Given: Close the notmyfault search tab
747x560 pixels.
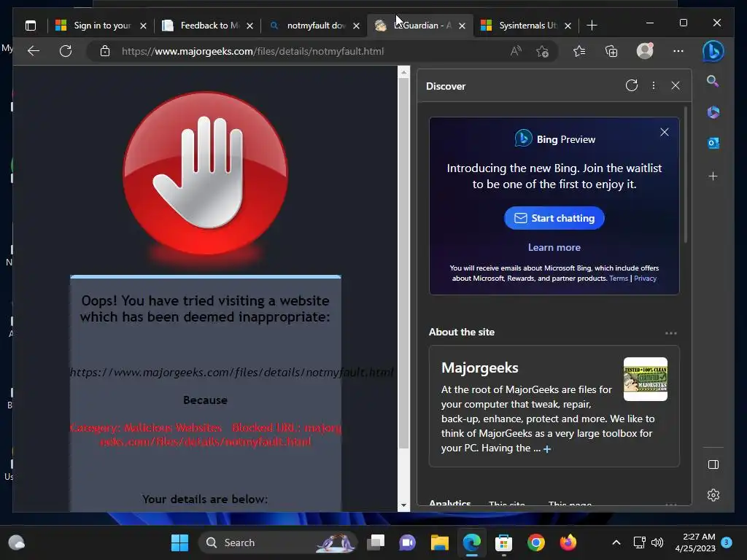Looking at the screenshot, I should (x=356, y=26).
